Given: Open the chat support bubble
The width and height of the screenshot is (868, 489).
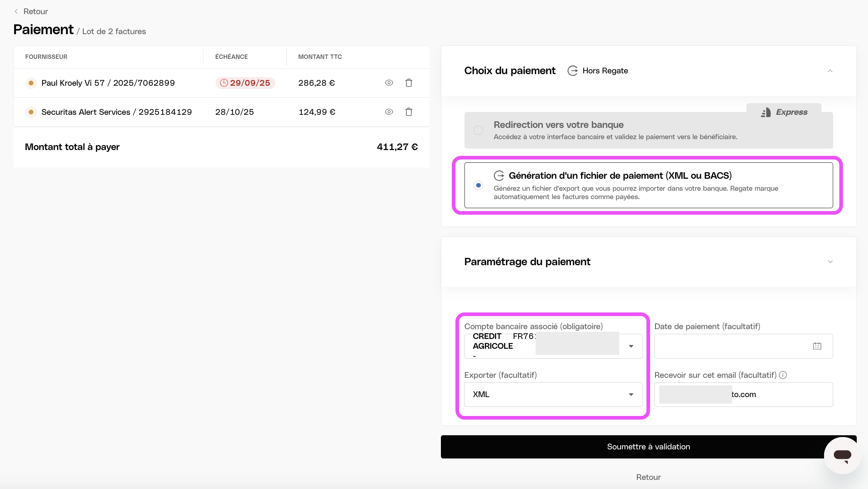Looking at the screenshot, I should pyautogui.click(x=843, y=456).
